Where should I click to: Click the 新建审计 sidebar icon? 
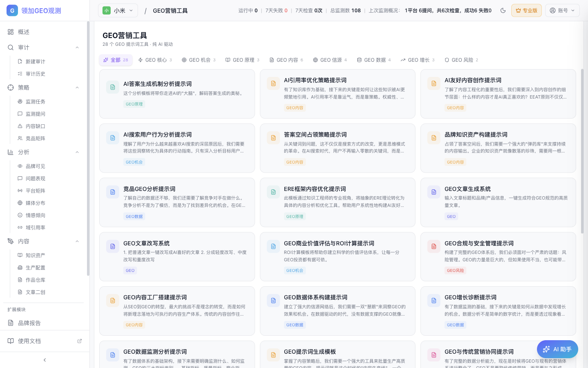(x=20, y=61)
